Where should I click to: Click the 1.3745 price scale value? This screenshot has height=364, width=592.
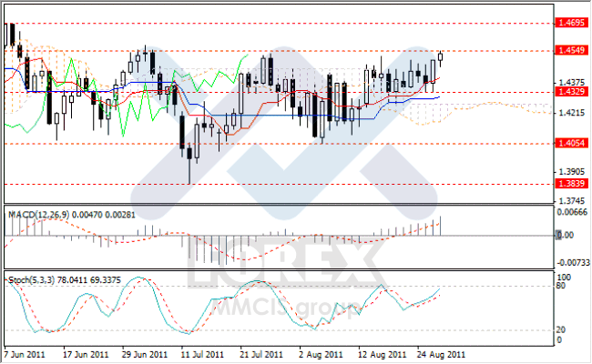(x=572, y=201)
